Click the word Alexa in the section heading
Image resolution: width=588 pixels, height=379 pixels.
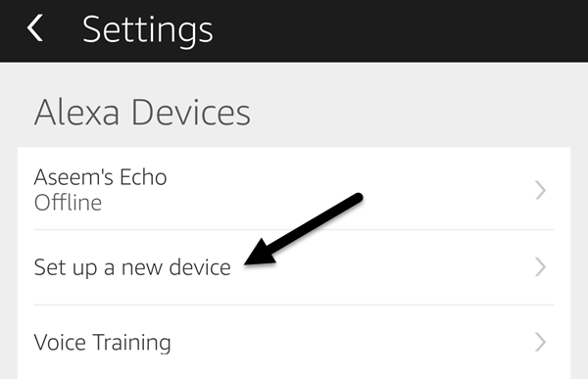76,112
